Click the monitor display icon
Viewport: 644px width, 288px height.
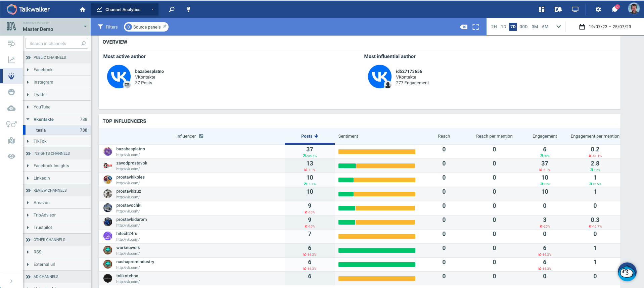tap(575, 9)
